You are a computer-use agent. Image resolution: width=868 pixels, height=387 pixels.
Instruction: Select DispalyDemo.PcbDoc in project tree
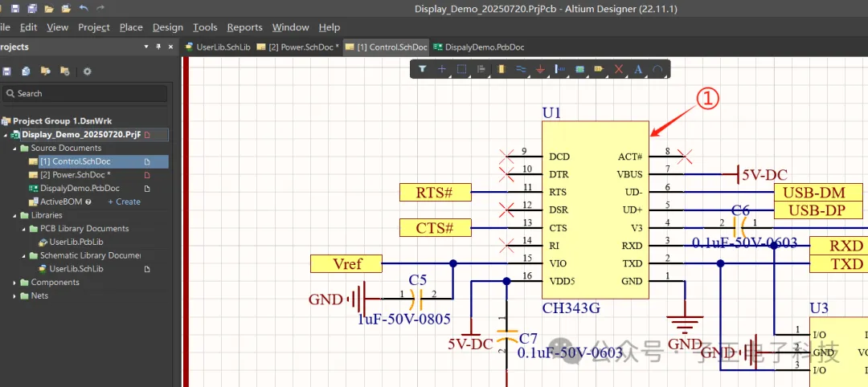pyautogui.click(x=80, y=188)
